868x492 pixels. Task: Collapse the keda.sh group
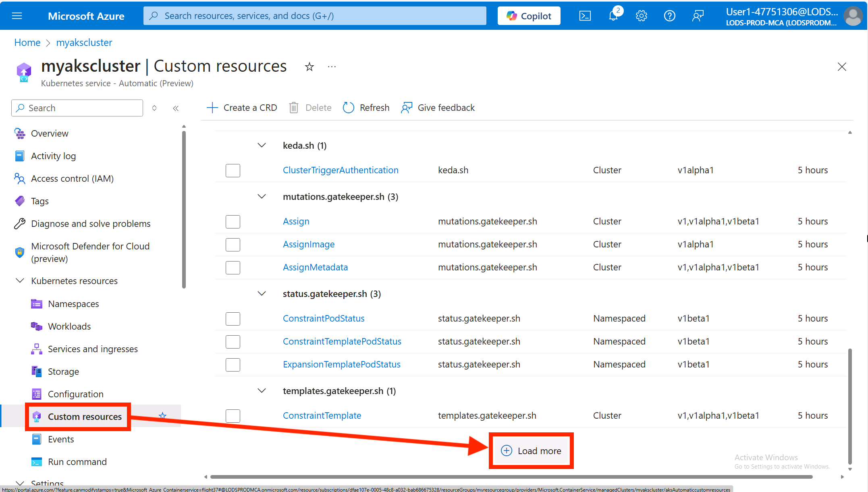coord(262,145)
